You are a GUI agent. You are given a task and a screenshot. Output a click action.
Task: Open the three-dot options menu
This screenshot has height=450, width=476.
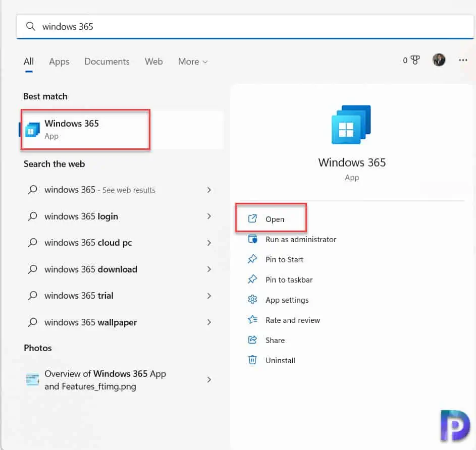coord(463,60)
